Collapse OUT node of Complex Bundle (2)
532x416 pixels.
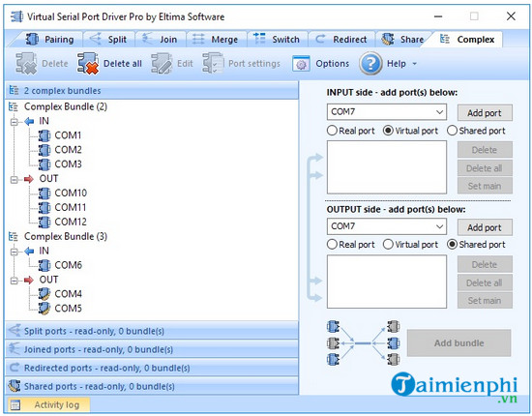14,180
